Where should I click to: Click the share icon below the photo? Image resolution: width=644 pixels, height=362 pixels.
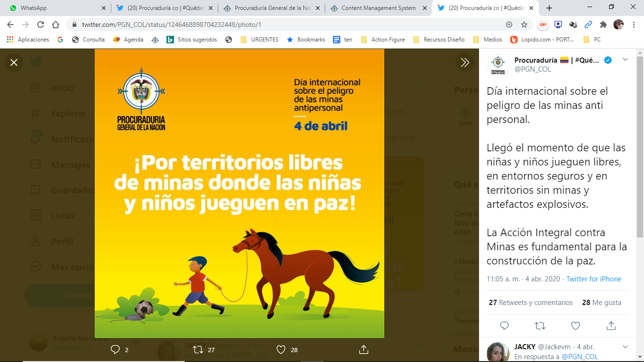[x=363, y=349]
